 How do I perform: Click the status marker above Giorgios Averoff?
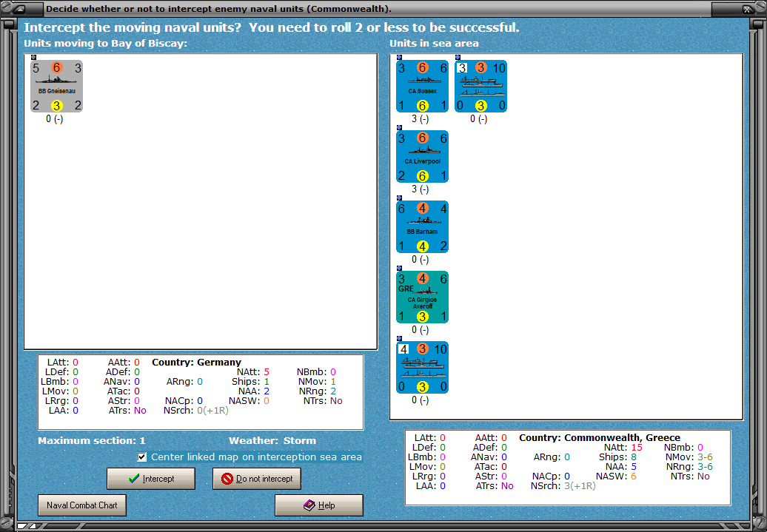(399, 269)
